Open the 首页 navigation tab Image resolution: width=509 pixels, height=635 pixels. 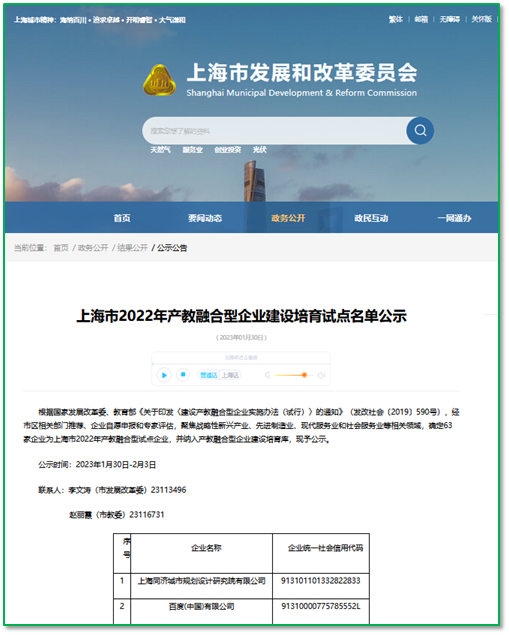[122, 218]
